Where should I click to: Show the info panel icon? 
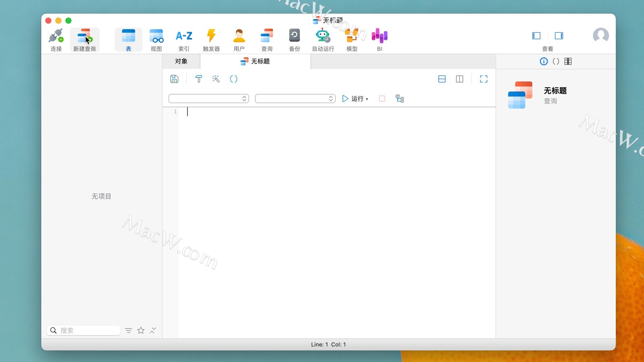coord(544,61)
